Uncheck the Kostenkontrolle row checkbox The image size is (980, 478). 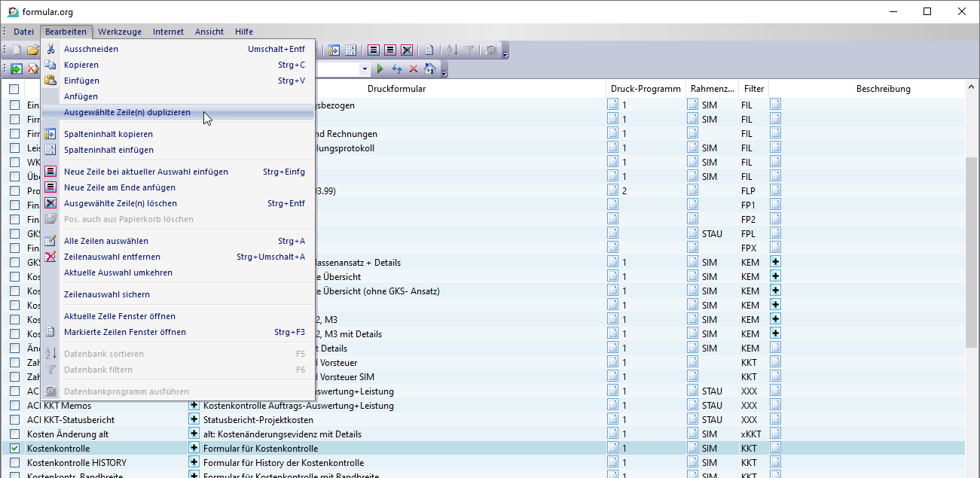(x=14, y=449)
